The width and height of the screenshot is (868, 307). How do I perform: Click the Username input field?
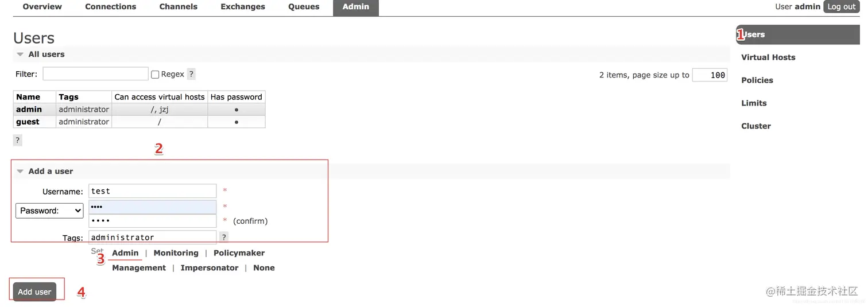point(152,191)
